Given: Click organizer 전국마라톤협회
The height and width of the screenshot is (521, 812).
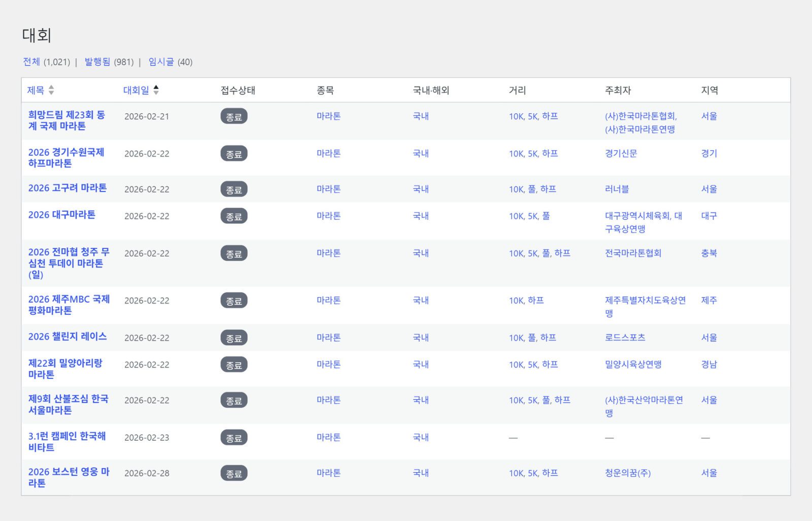Looking at the screenshot, I should click(x=633, y=253).
